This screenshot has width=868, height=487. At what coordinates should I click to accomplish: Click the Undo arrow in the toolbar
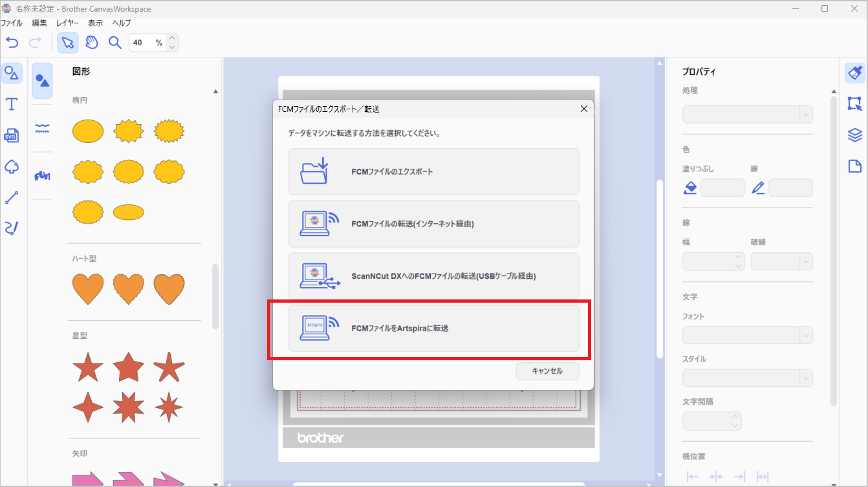point(12,43)
